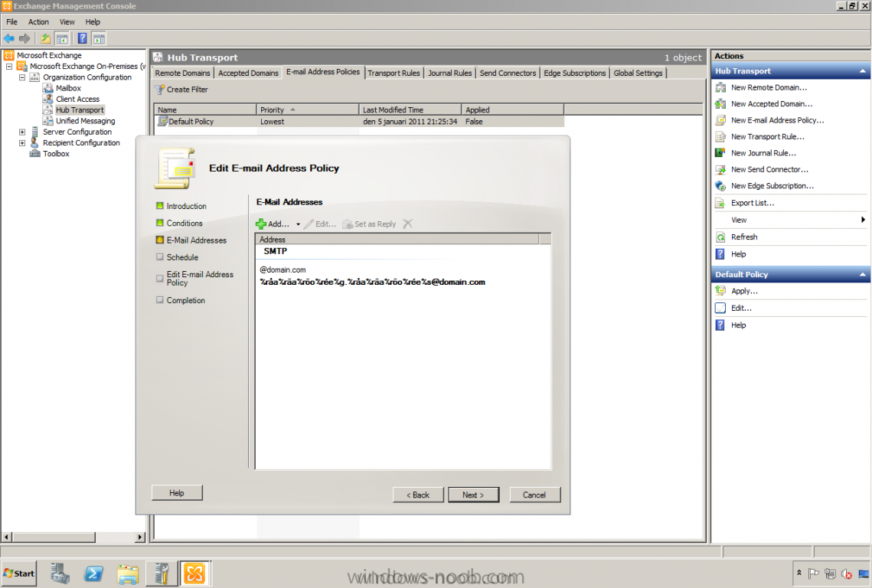Click the Start button
Image resolution: width=872 pixels, height=588 pixels.
coord(19,573)
